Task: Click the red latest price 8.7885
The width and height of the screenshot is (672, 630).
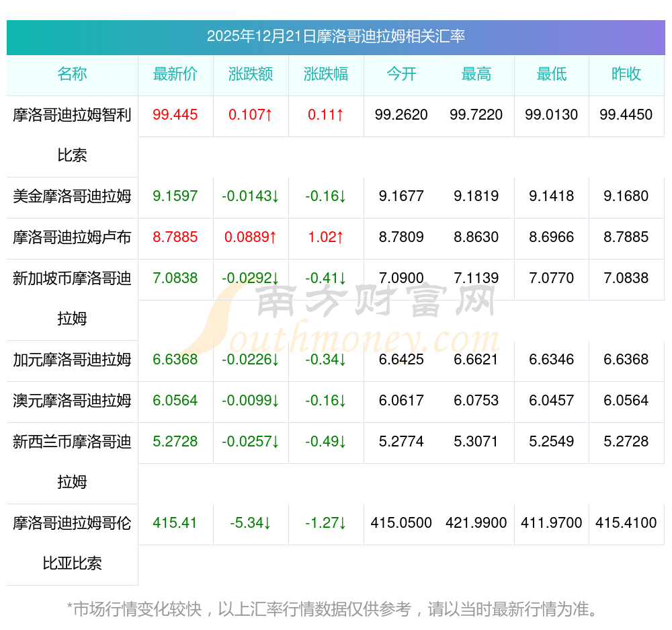Action: tap(175, 237)
